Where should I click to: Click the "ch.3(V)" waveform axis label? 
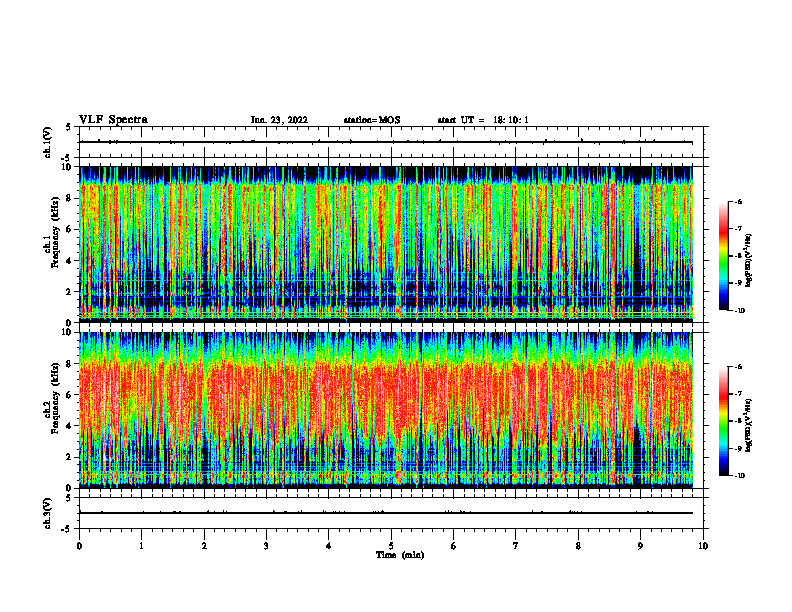pyautogui.click(x=48, y=513)
